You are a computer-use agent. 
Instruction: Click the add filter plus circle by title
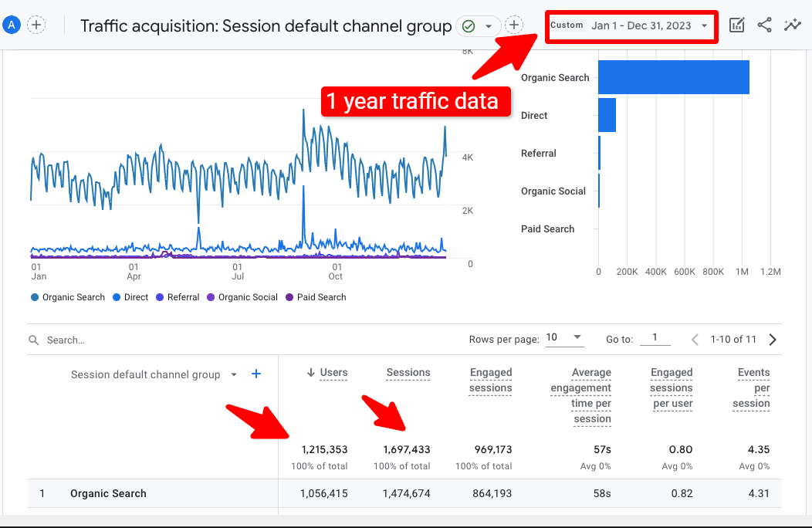[514, 25]
